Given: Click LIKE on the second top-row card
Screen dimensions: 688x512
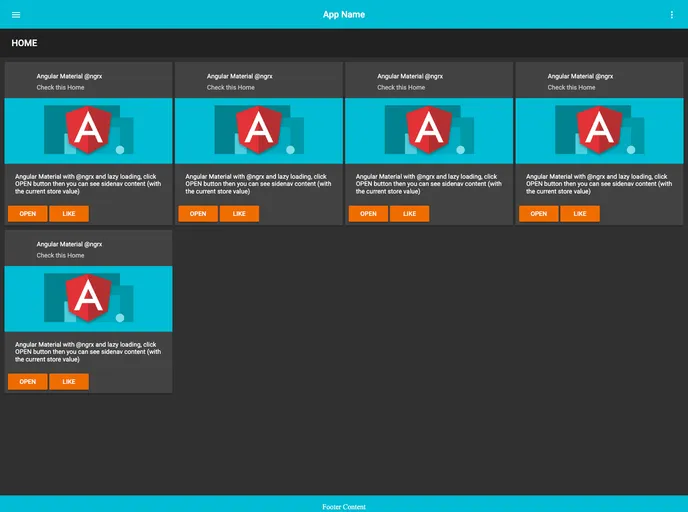Looking at the screenshot, I should 239,214.
